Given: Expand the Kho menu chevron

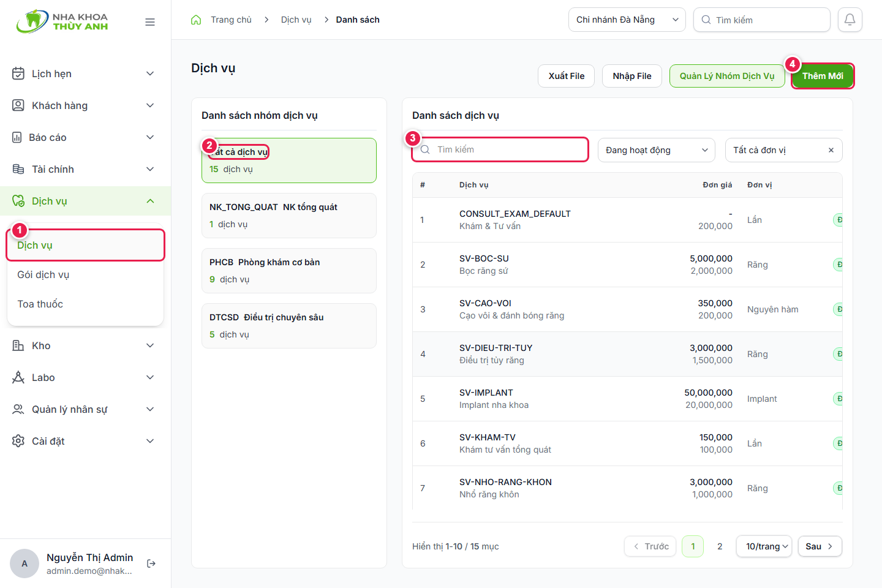Looking at the screenshot, I should click(x=150, y=345).
